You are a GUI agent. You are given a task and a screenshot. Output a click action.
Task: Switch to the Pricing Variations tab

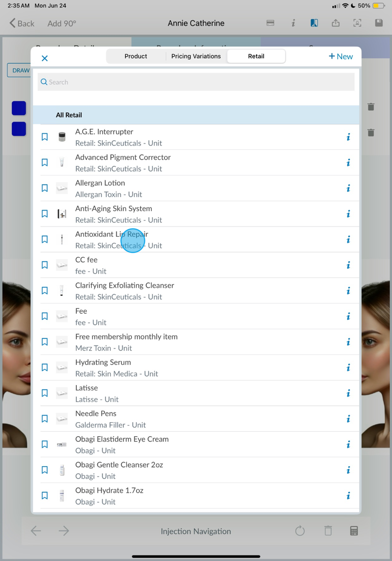(196, 56)
